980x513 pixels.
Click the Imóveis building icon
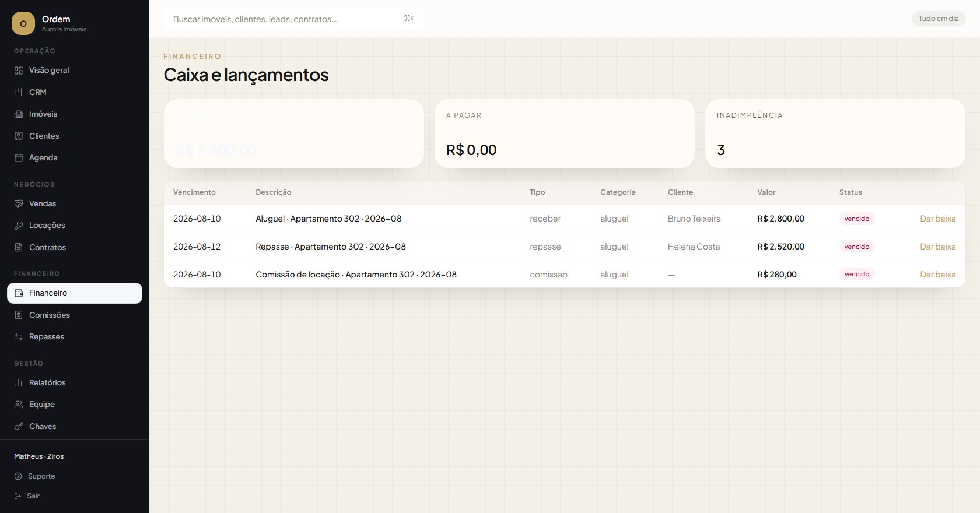pos(19,114)
